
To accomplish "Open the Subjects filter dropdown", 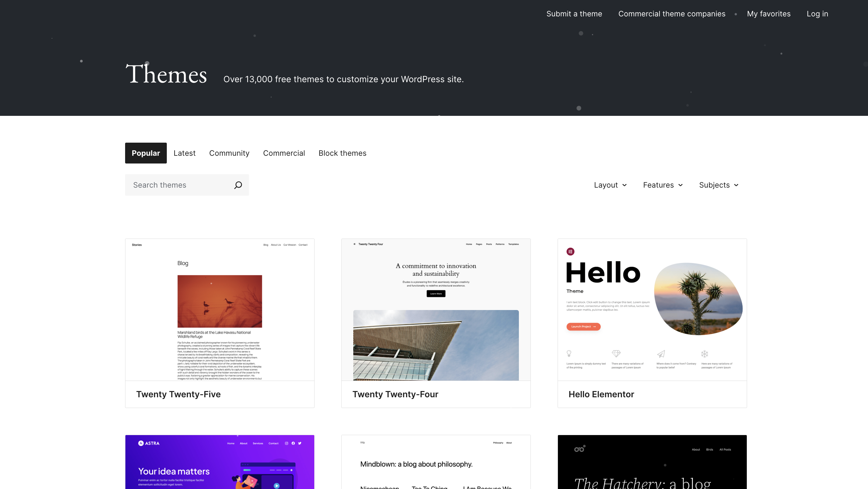I will pos(719,185).
